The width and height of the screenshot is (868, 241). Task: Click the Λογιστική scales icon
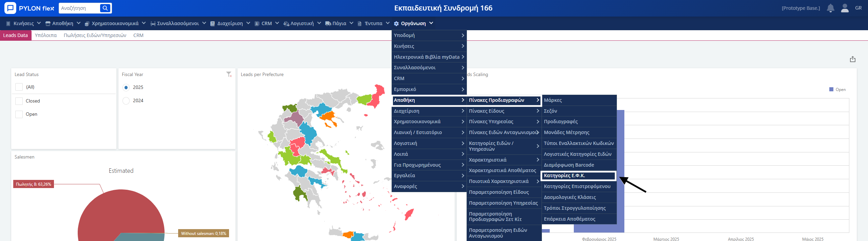(286, 23)
